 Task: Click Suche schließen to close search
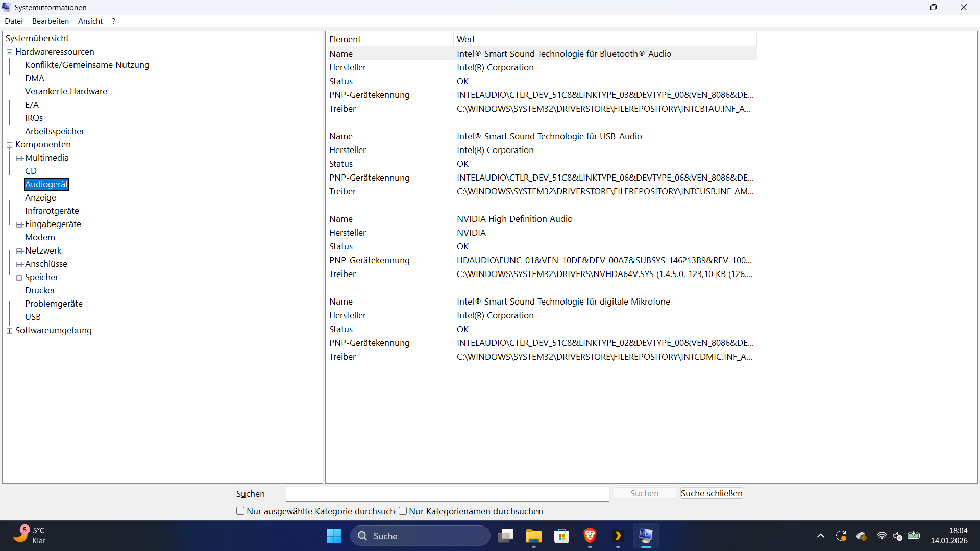[x=711, y=493]
